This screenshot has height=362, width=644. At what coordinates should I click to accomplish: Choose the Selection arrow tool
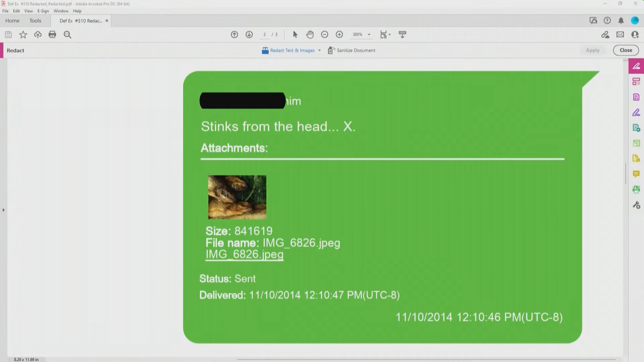coord(295,35)
